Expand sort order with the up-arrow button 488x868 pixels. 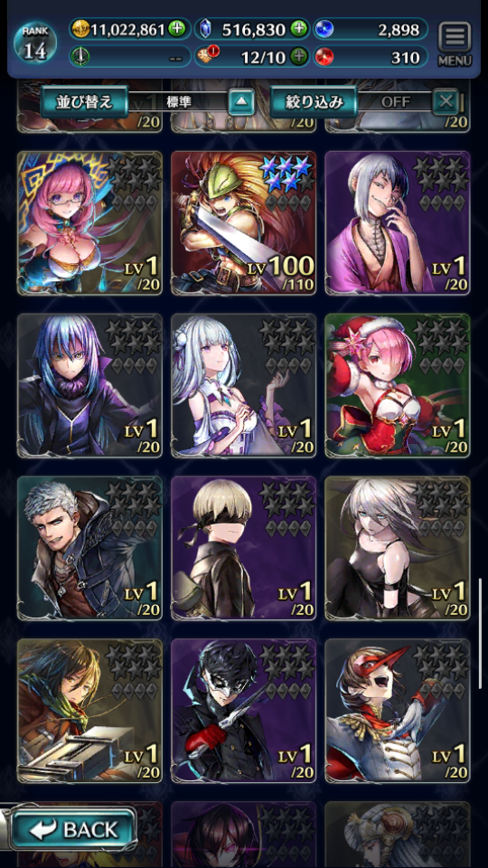[x=242, y=102]
